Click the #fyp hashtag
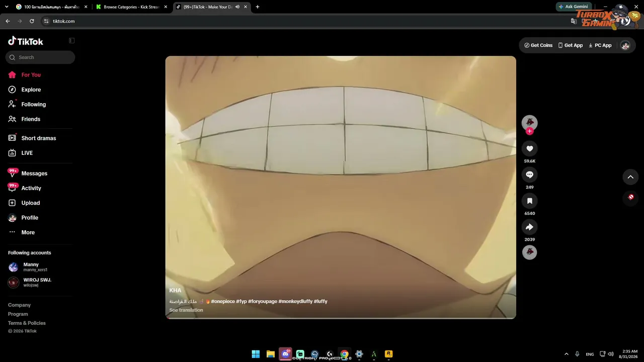The width and height of the screenshot is (644, 362). pos(241,301)
